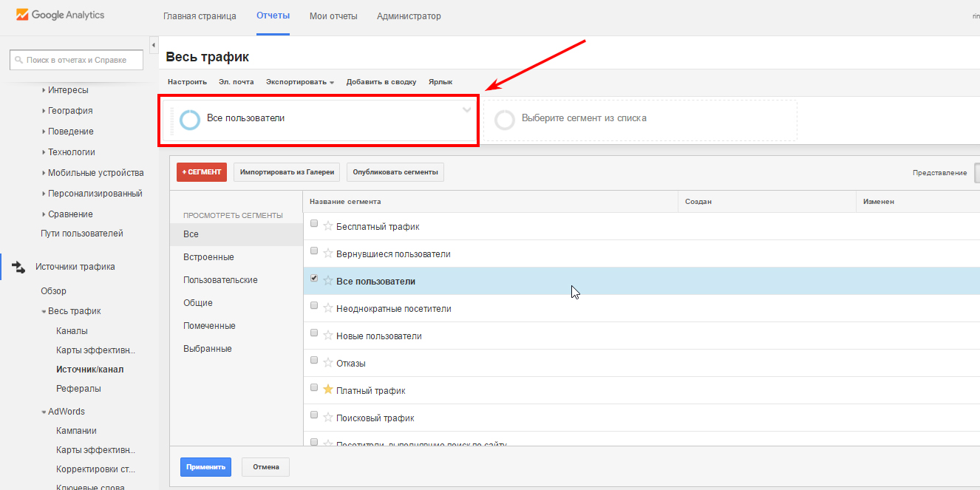Open Рефералы in sidebar

(x=78, y=389)
